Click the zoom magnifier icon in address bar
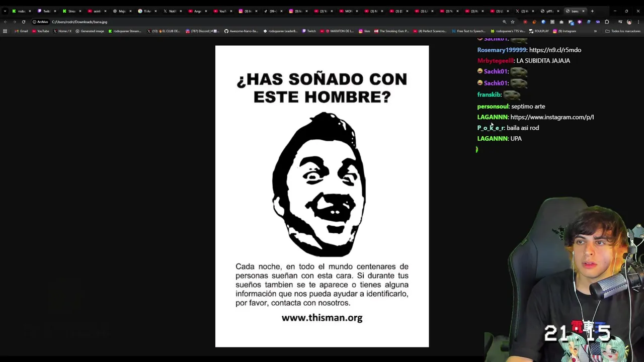This screenshot has height=362, width=644. 504,22
